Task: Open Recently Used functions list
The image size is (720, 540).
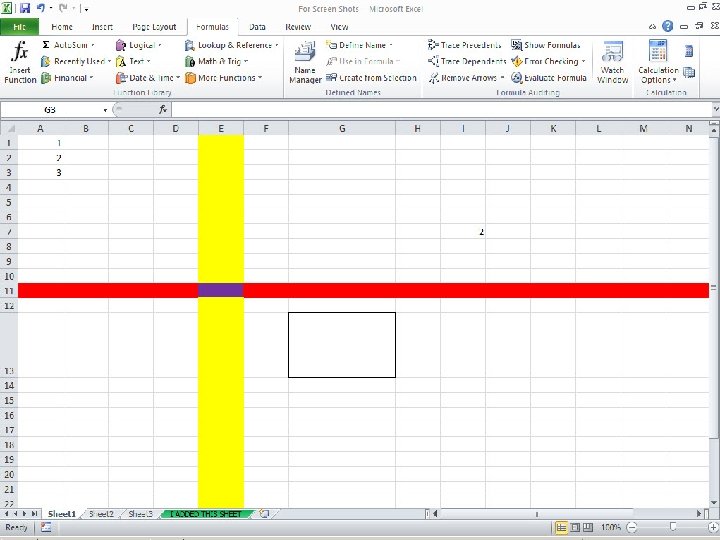Action: coord(76,61)
